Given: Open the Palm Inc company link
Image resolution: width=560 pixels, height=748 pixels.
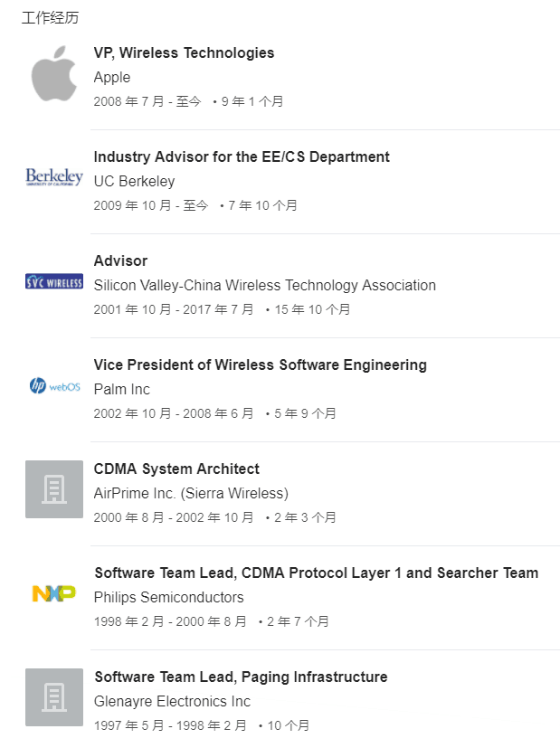Looking at the screenshot, I should [122, 389].
